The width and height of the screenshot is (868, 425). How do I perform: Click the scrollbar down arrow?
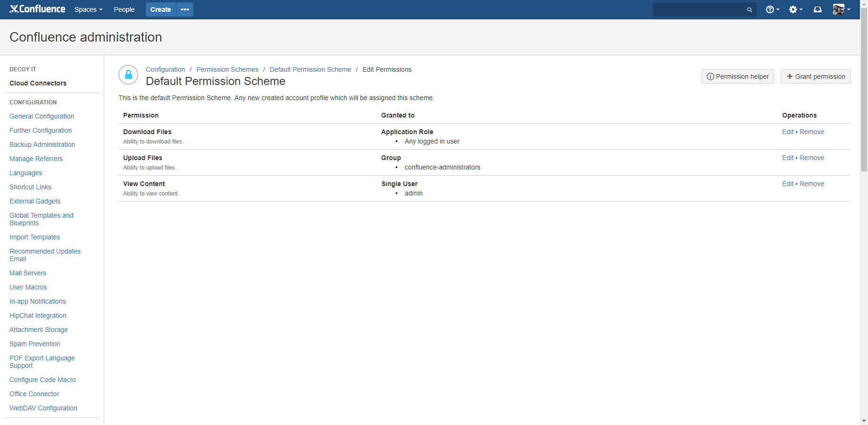(864, 421)
